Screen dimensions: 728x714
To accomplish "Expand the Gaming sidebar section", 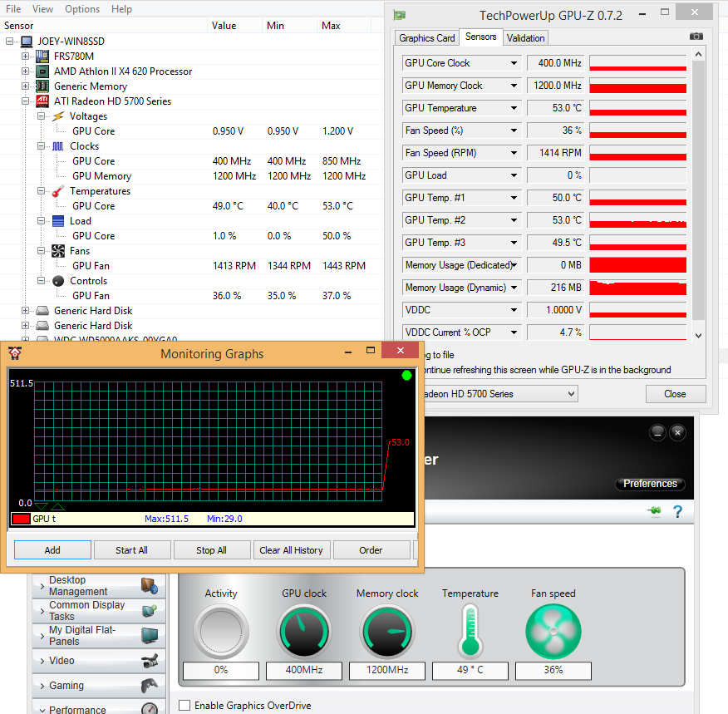I will click(42, 686).
